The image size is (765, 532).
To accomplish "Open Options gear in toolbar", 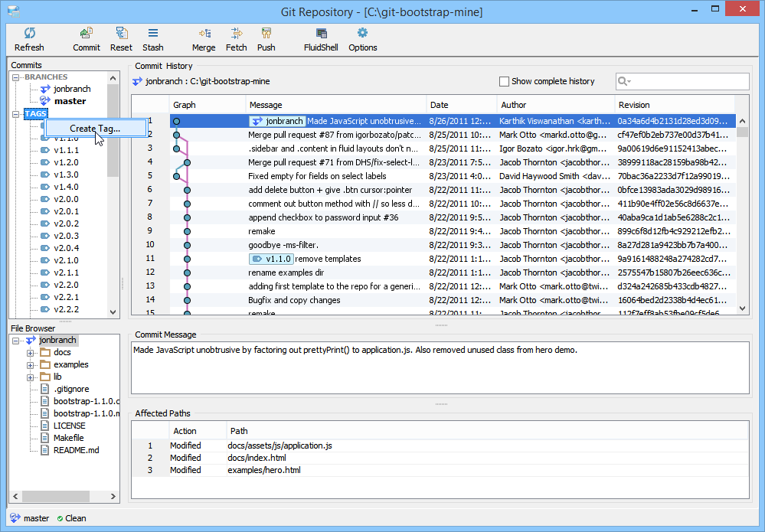I will 363,34.
